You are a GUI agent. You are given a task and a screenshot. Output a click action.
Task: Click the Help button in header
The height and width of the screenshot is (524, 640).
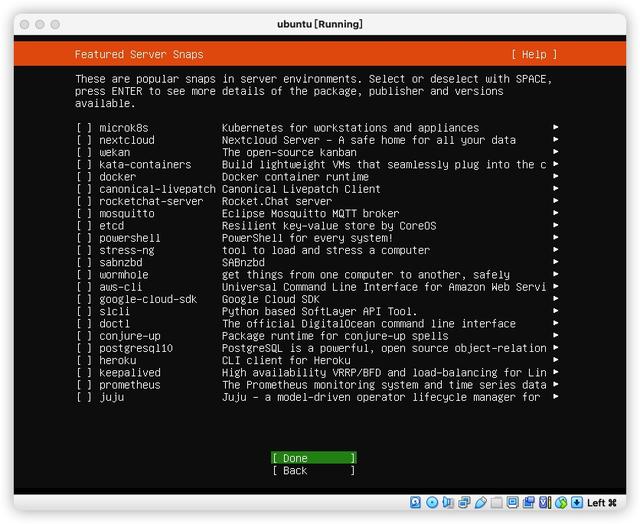tap(534, 54)
